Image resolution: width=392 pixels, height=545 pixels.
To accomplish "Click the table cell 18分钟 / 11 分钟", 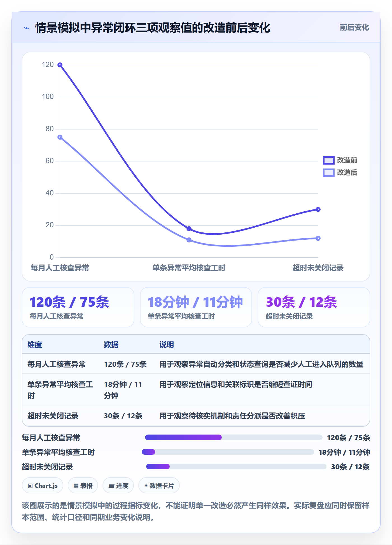I will 123,390.
